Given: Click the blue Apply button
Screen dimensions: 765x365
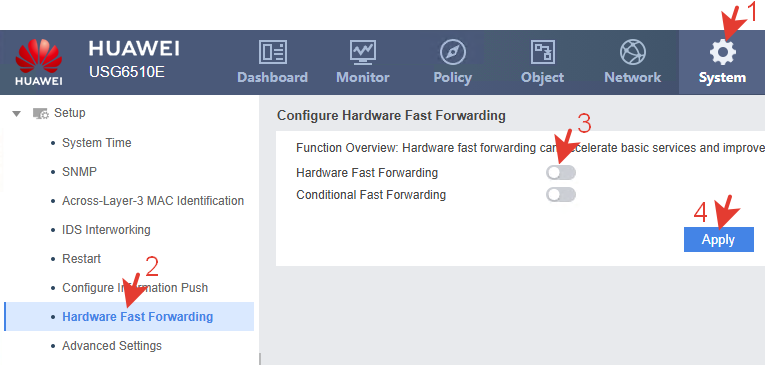Looking at the screenshot, I should click(718, 240).
